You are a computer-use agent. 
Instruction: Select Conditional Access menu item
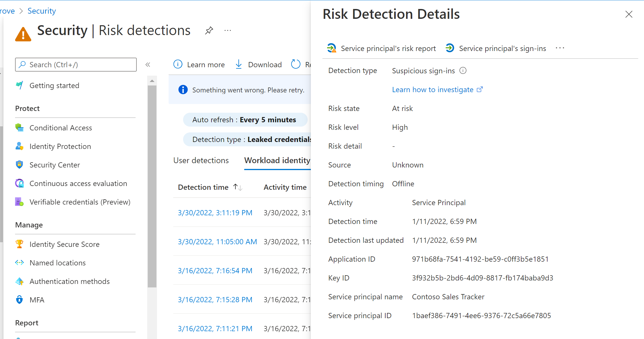pyautogui.click(x=61, y=128)
